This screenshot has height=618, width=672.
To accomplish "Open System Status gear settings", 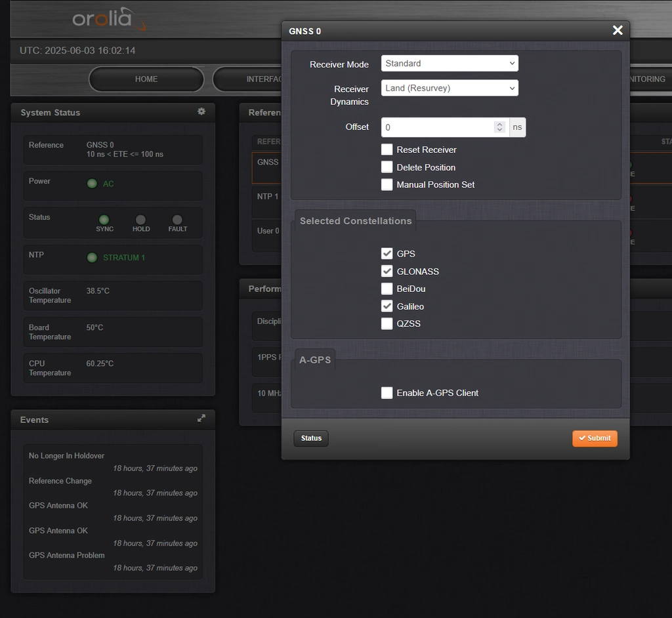I will click(x=201, y=112).
